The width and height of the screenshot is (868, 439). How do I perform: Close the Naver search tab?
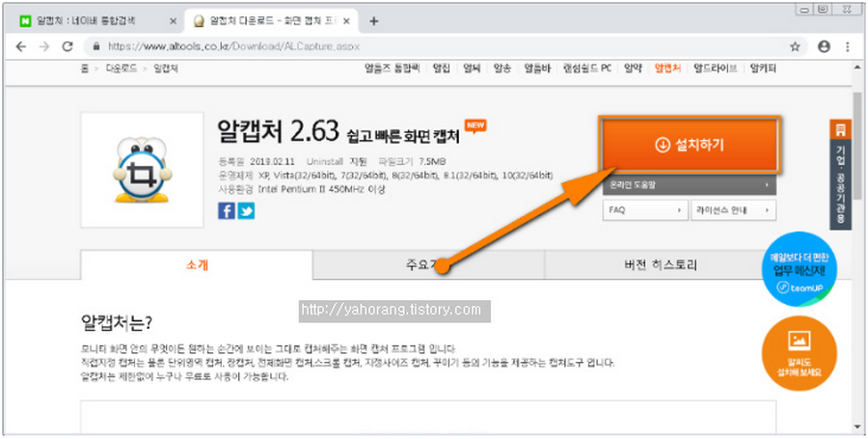[173, 21]
